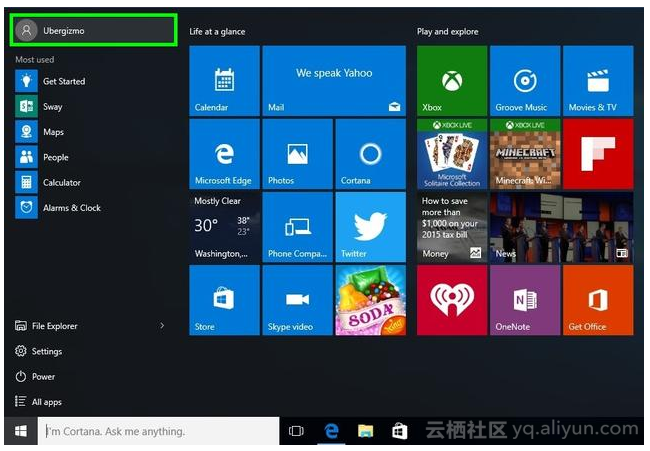Open the Money tile
Screen dimensions: 650x451
[x=452, y=227]
